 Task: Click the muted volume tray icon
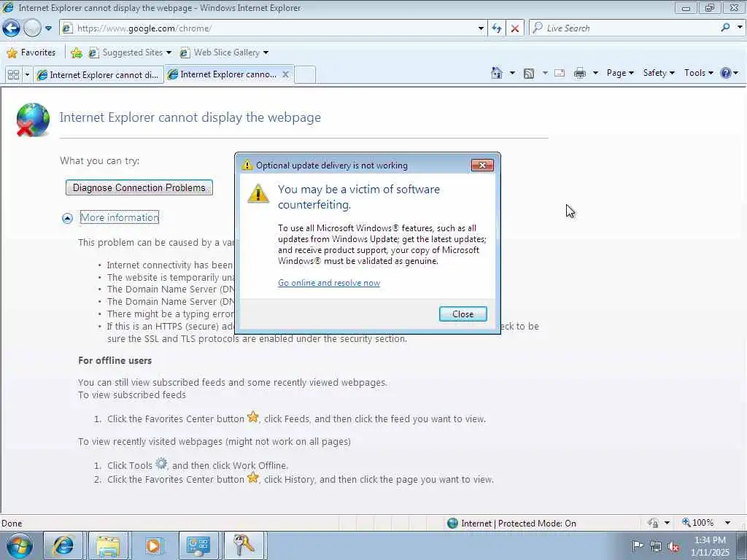point(673,546)
